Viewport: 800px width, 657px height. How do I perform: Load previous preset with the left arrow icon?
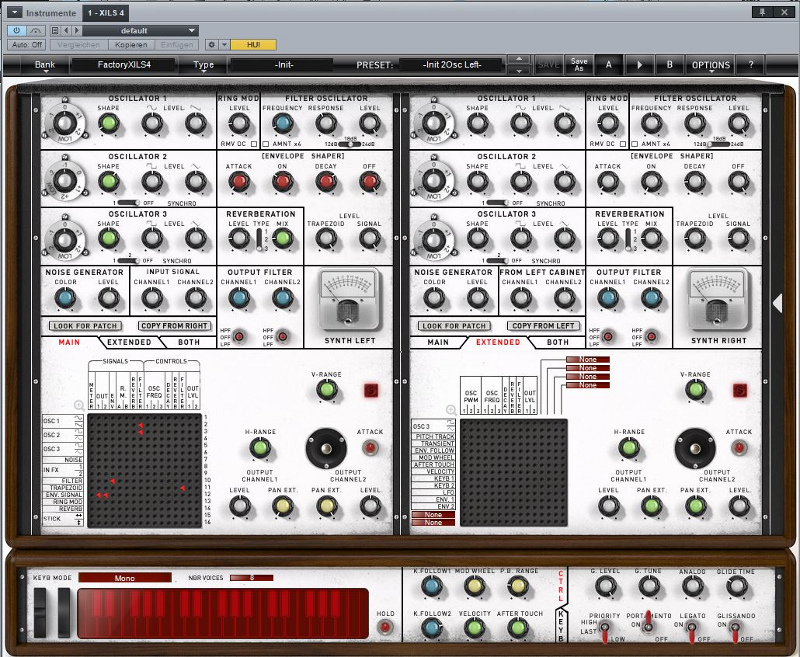pos(66,31)
